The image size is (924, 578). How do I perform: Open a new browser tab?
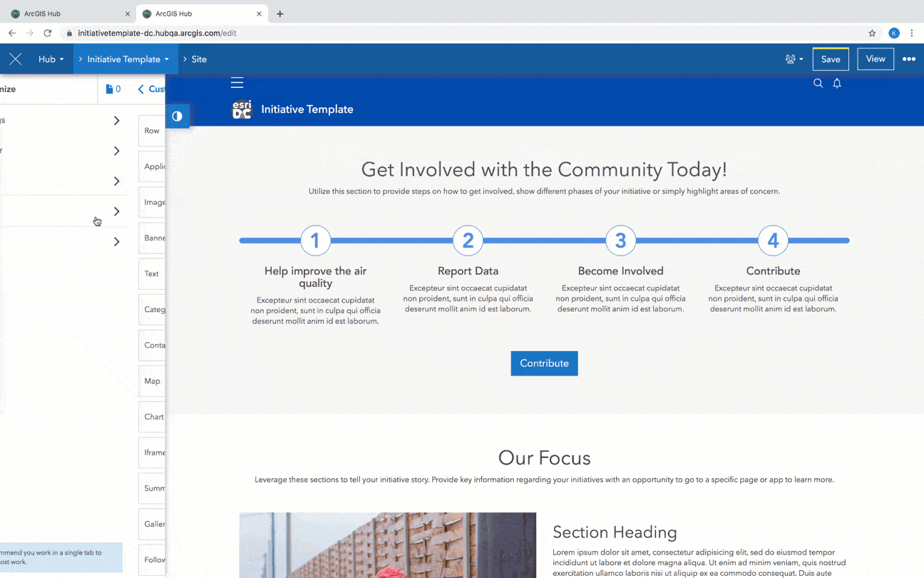[x=280, y=14]
